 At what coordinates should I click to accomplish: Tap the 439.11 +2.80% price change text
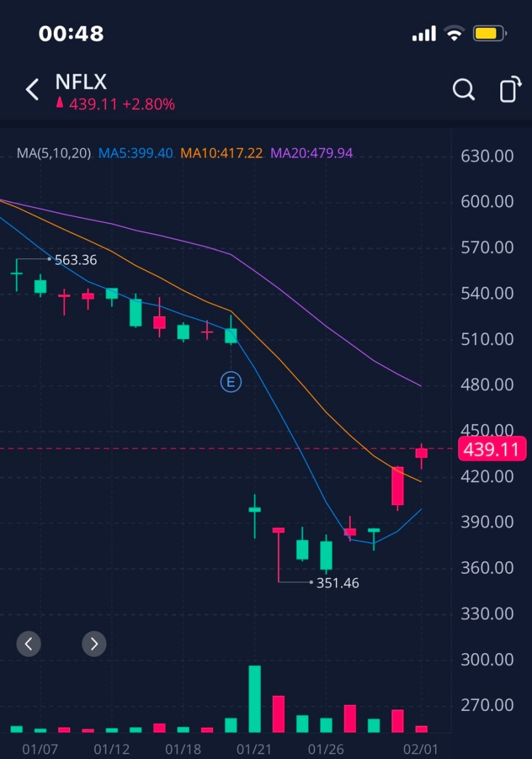coord(121,104)
